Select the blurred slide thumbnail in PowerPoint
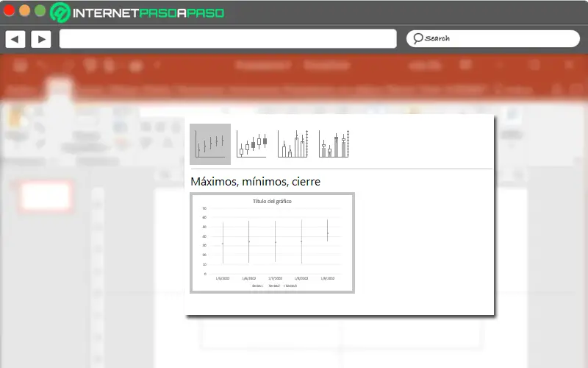 [46, 197]
